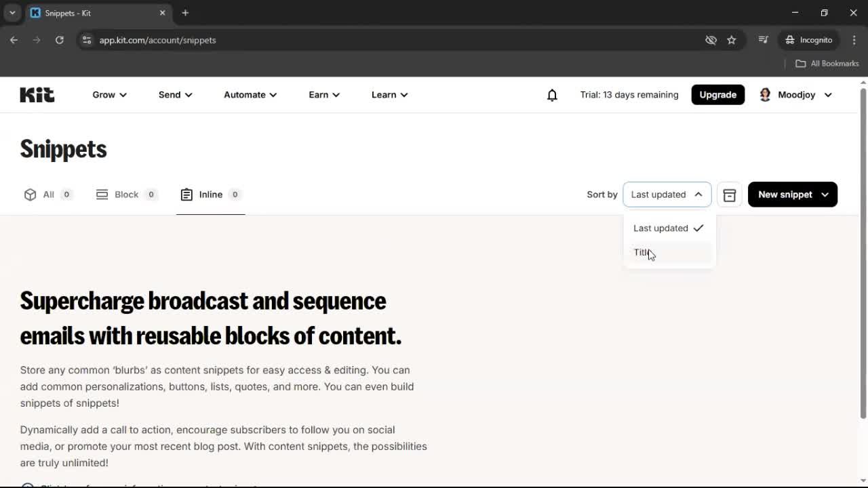Click the Inline snippet tab icon
The height and width of the screenshot is (488, 868).
coord(187,195)
